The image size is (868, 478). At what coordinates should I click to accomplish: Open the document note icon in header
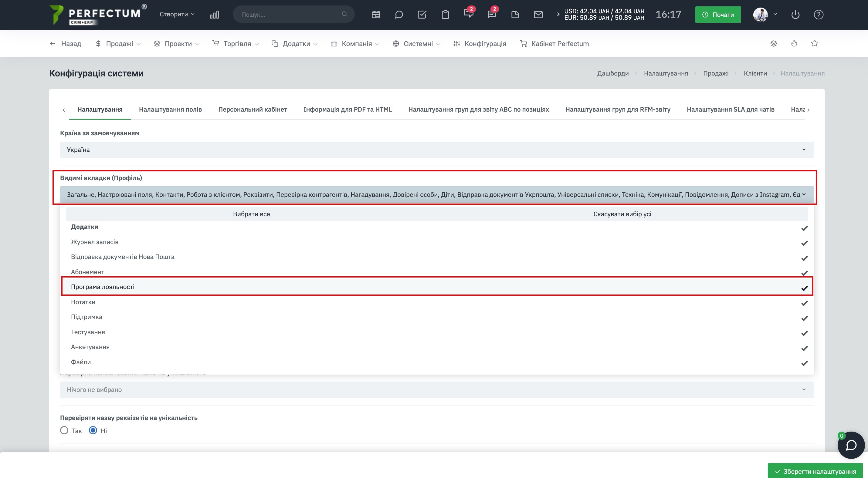tap(515, 15)
